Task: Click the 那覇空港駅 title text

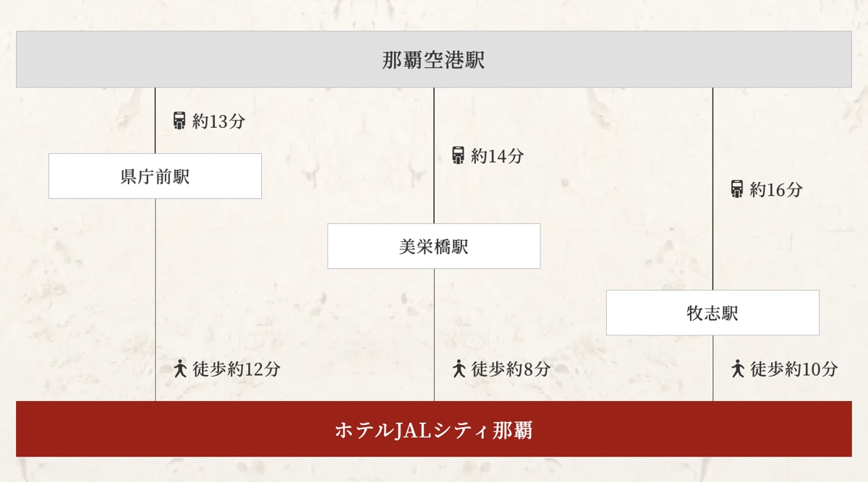Action: click(434, 60)
